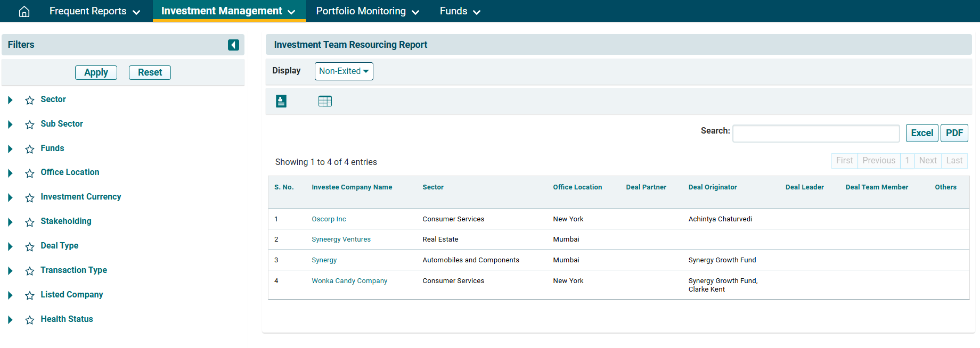Click the star beside Investment Currency
This screenshot has height=348, width=980.
click(x=30, y=197)
